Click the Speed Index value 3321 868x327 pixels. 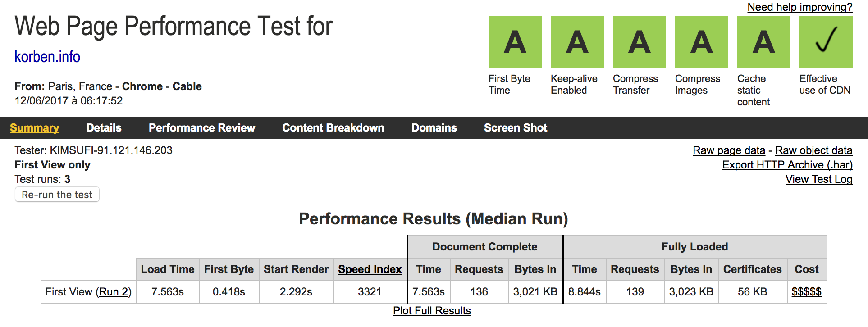(370, 292)
